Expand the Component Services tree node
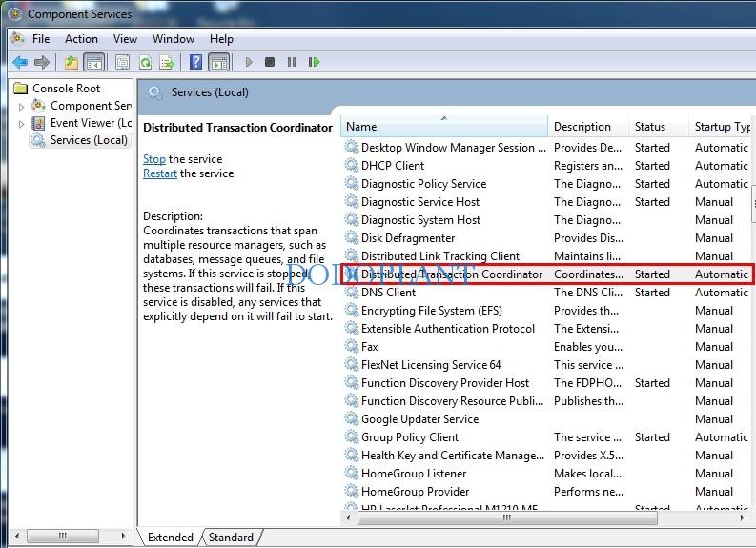The width and height of the screenshot is (756, 548). pyautogui.click(x=21, y=107)
